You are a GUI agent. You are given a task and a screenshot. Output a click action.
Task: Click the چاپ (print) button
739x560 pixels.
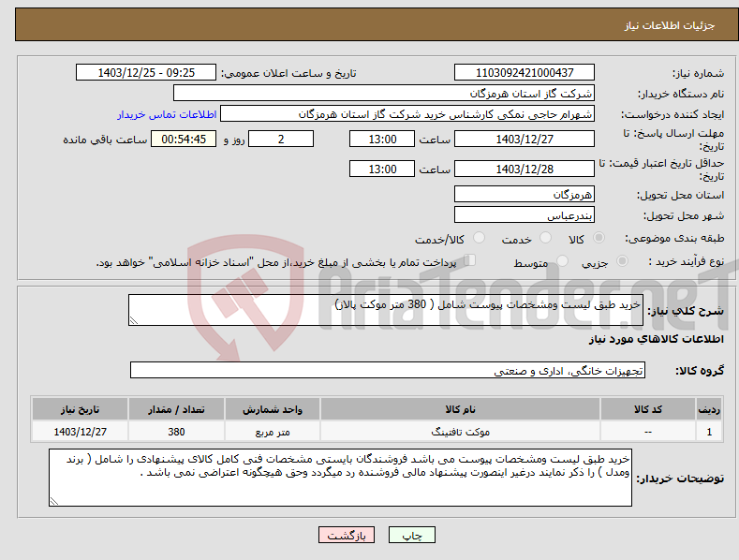click(x=411, y=536)
